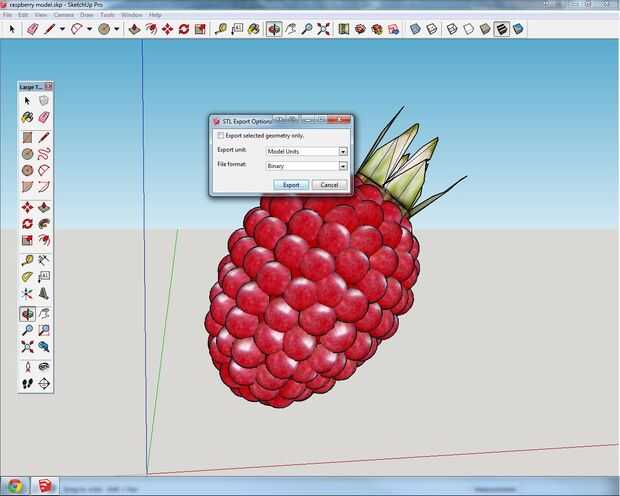Screen dimensions: 620x496
Task: Select the Offset tool in Large Tool Set
Action: (44, 240)
